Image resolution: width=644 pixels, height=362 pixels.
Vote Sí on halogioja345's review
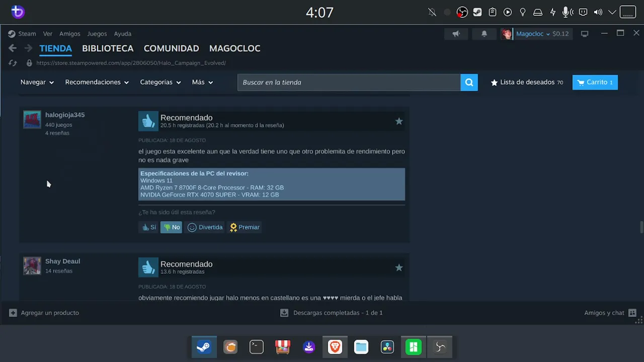[x=149, y=227]
